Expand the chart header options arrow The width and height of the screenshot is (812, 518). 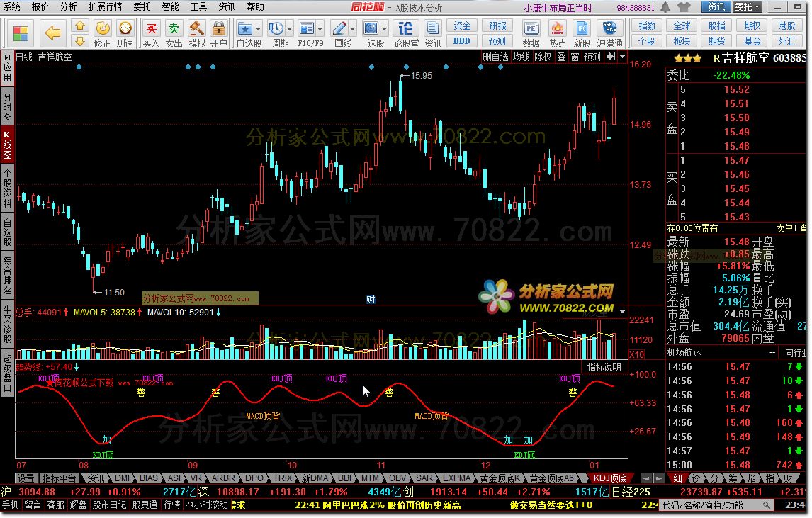point(623,57)
